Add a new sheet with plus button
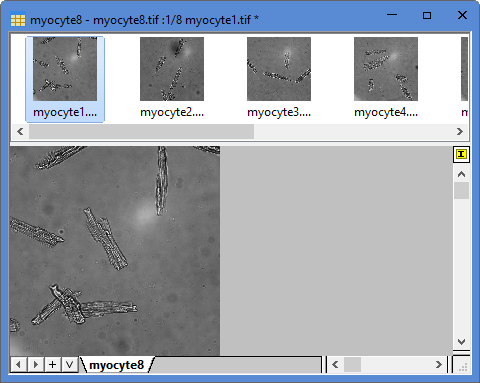The width and height of the screenshot is (480, 383). (x=53, y=365)
